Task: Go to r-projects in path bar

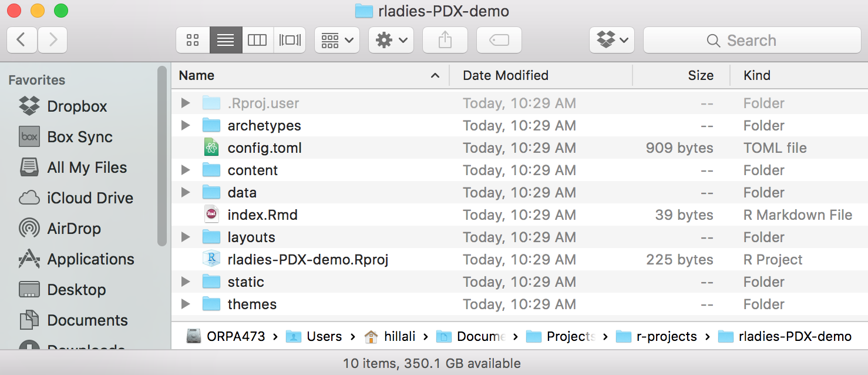Action: [667, 336]
